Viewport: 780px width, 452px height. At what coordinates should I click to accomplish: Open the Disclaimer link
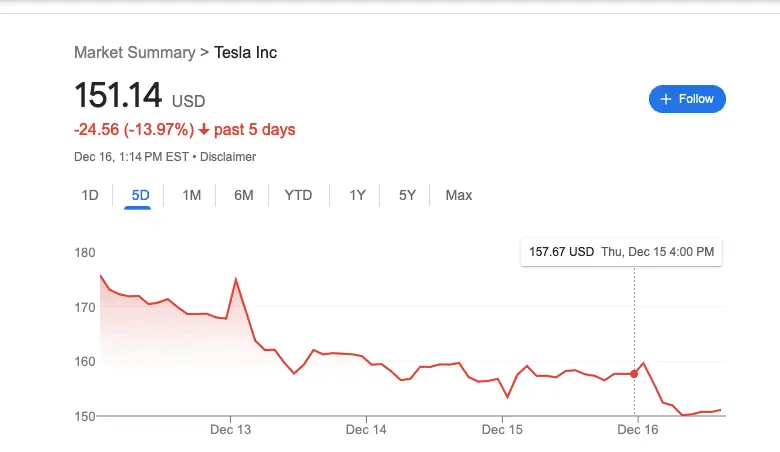[x=231, y=157]
